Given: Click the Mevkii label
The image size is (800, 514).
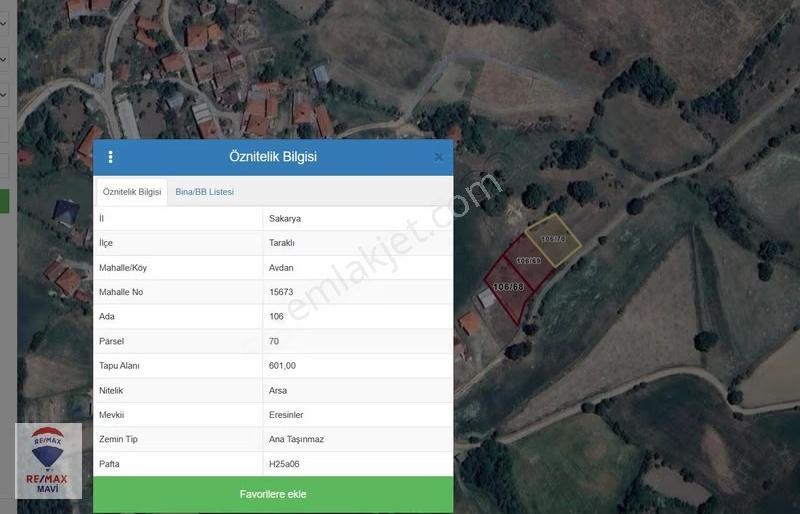Looking at the screenshot, I should 111,415.
